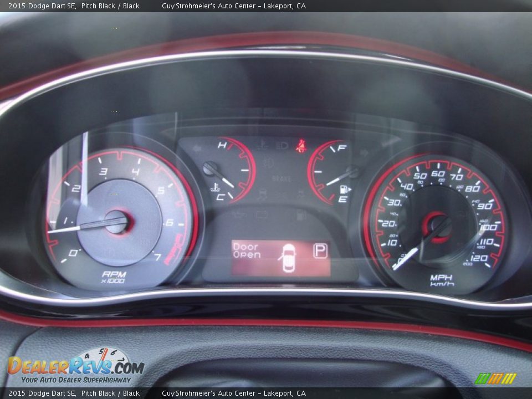Image resolution: width=532 pixels, height=399 pixels.
Task: Click the dim left turn signal arrow
Action: (197, 149)
